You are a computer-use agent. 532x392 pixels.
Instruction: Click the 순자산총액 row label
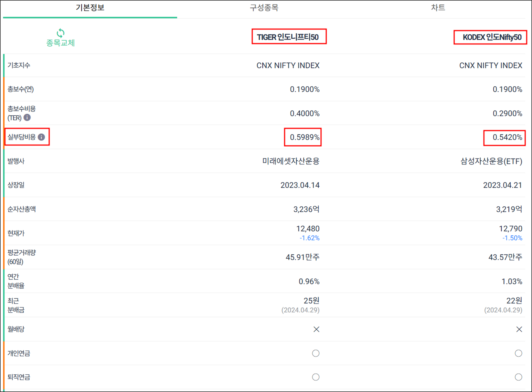tap(22, 209)
